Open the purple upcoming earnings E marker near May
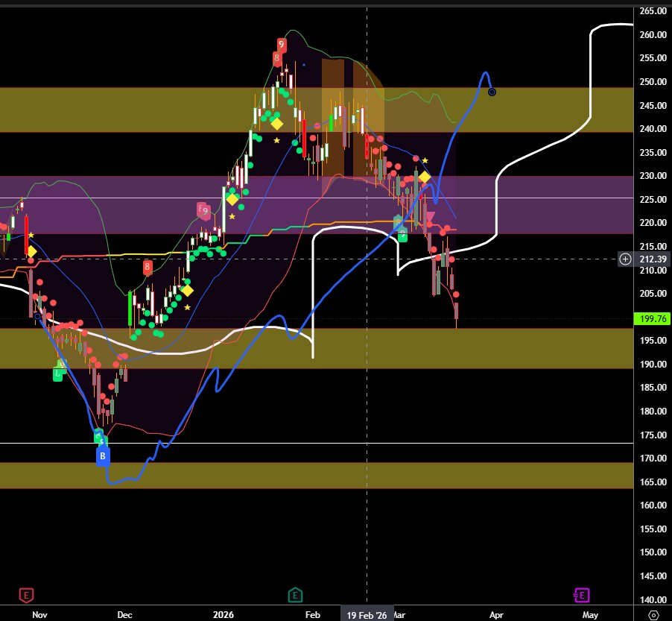The width and height of the screenshot is (672, 621). pyautogui.click(x=582, y=595)
